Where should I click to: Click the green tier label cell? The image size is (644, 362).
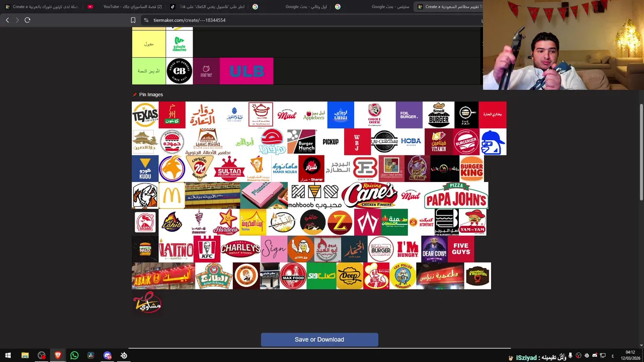(149, 71)
